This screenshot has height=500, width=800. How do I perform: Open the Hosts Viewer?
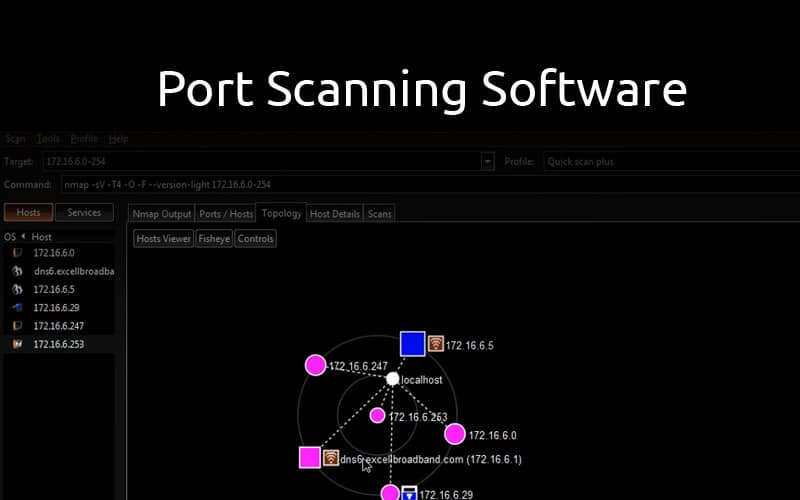click(x=164, y=238)
